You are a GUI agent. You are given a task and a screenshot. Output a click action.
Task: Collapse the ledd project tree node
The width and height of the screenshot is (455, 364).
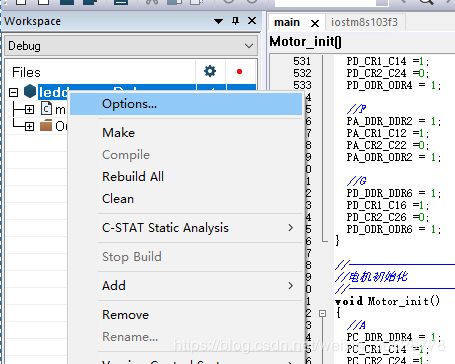(x=13, y=92)
